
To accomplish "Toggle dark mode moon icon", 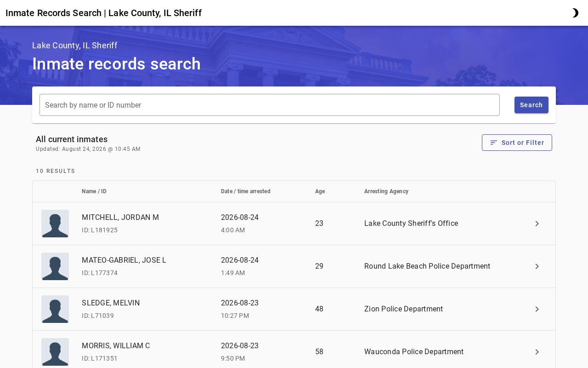I will [x=575, y=13].
